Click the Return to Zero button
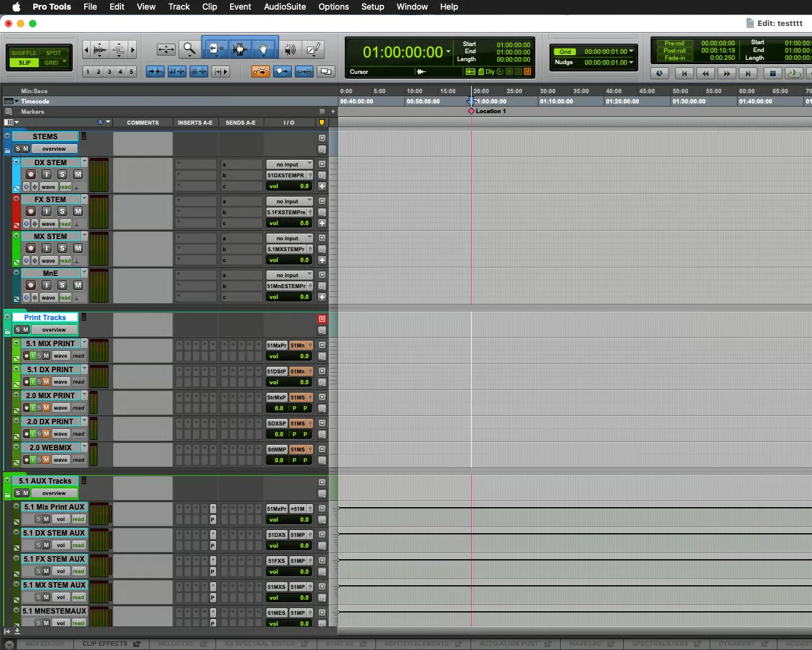This screenshot has width=812, height=650. [x=684, y=73]
